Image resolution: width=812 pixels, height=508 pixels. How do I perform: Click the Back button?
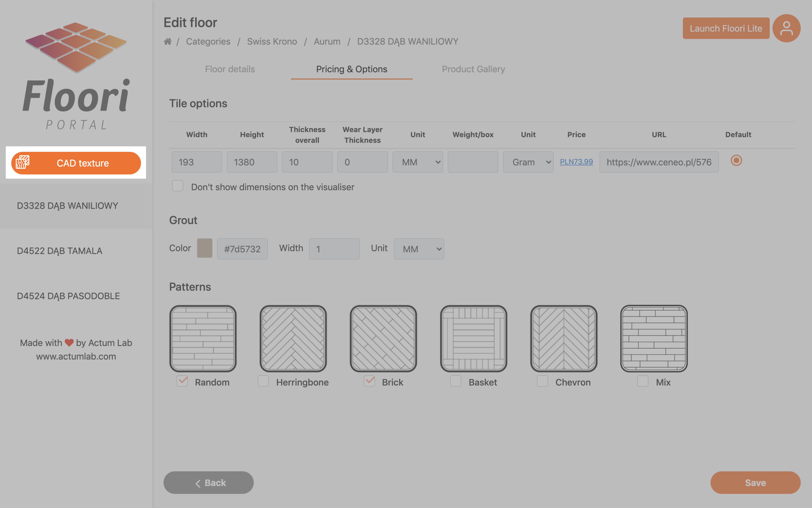click(x=209, y=482)
